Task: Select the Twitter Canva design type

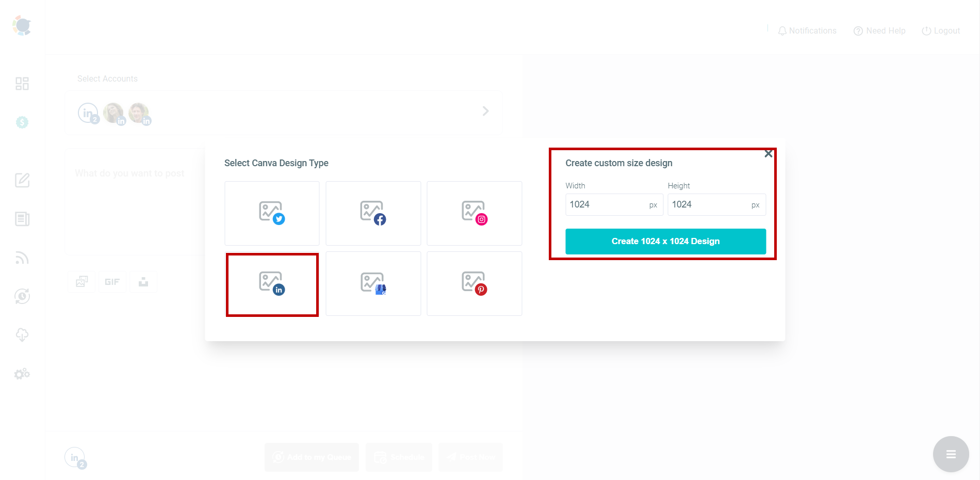Action: pos(272,213)
